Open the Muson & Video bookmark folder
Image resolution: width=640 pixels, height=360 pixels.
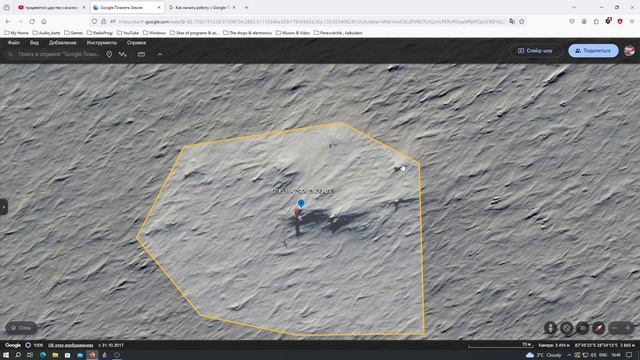coord(293,33)
